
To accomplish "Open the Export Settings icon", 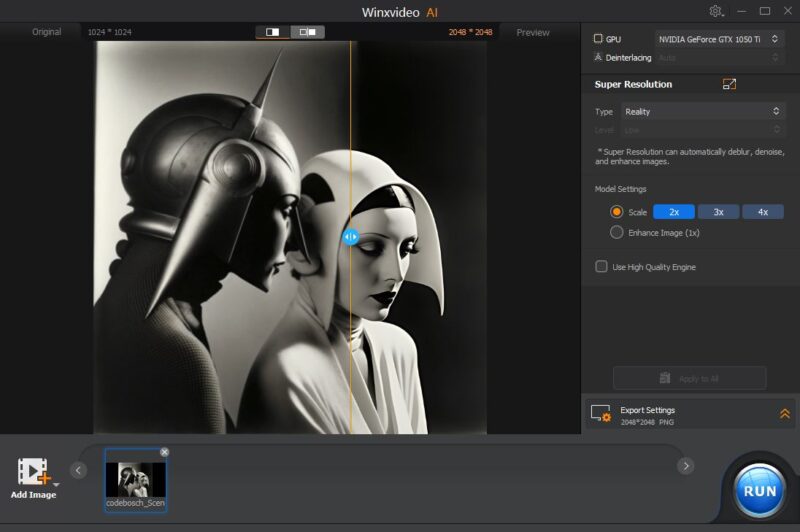I will pos(601,414).
